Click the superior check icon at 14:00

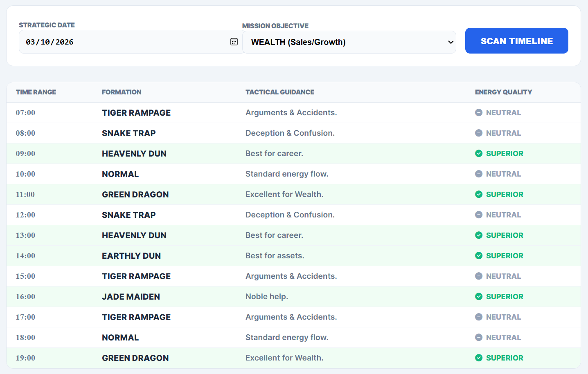point(478,256)
